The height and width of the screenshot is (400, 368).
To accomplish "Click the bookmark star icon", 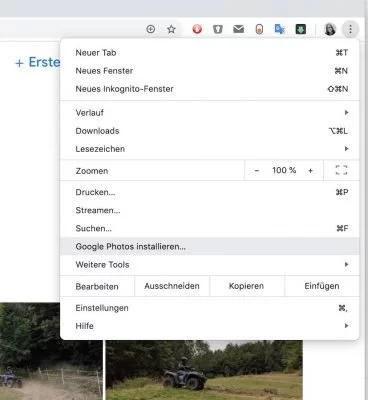I will tap(171, 29).
